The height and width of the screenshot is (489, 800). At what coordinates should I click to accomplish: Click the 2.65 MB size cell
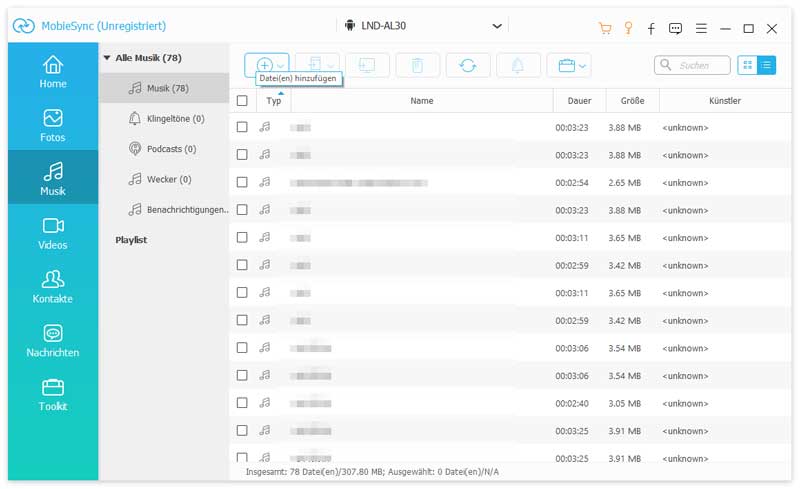[624, 183]
